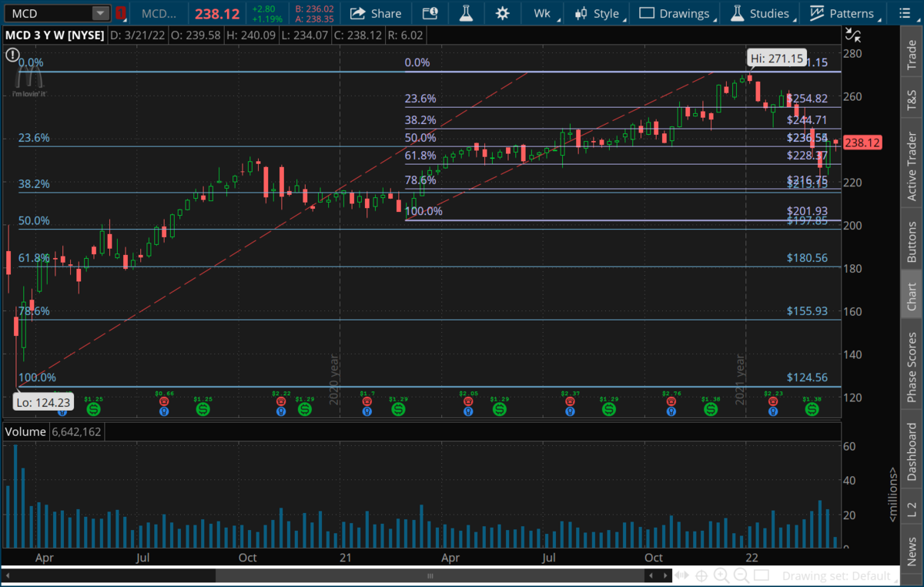The image size is (924, 587).
Task: Open the Wk timeframe selector
Action: 542,13
